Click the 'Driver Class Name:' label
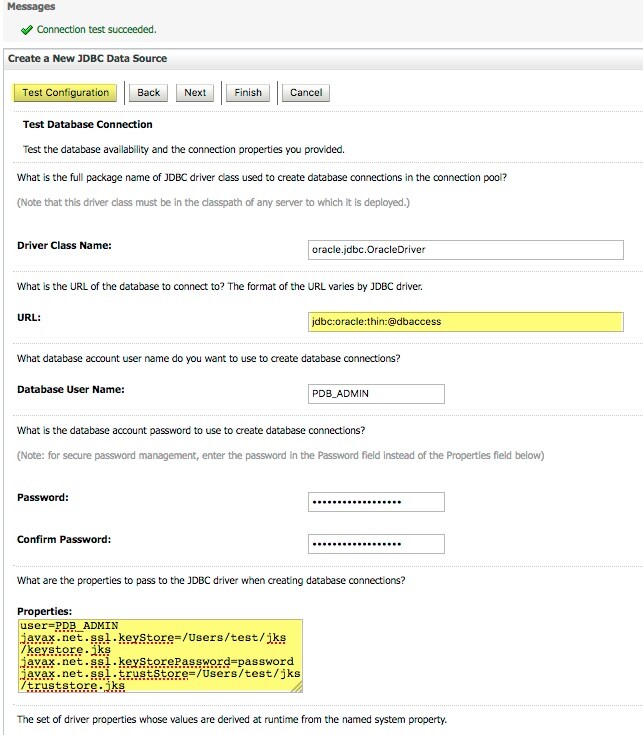This screenshot has width=643, height=735. click(64, 246)
